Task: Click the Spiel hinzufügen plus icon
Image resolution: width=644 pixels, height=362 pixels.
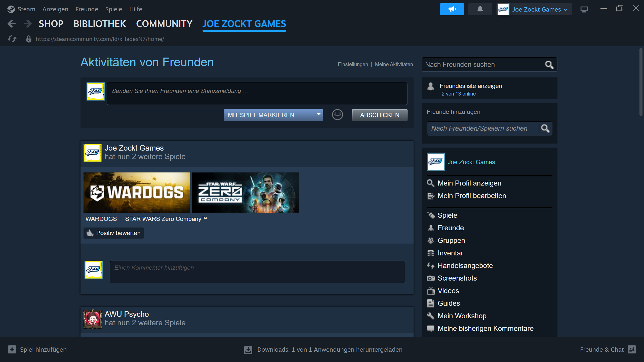Action: pyautogui.click(x=12, y=349)
